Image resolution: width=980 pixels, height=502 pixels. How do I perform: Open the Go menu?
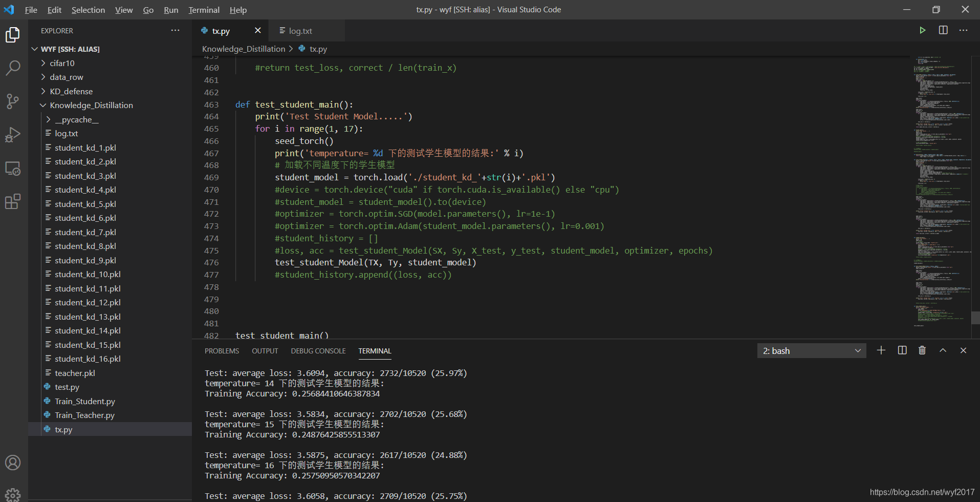tap(148, 10)
